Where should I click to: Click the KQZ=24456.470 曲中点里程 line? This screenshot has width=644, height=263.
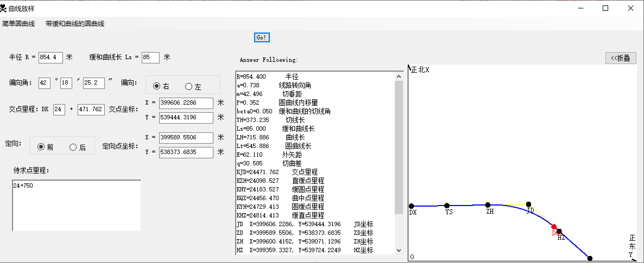click(x=280, y=198)
